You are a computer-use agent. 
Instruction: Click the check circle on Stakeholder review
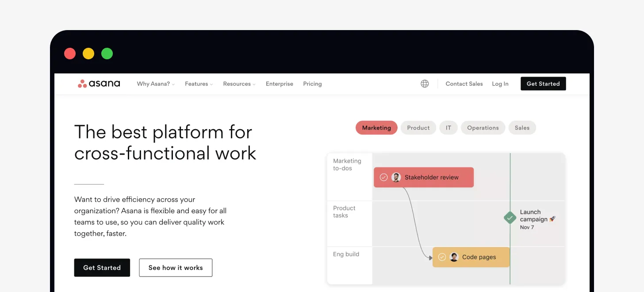(384, 177)
